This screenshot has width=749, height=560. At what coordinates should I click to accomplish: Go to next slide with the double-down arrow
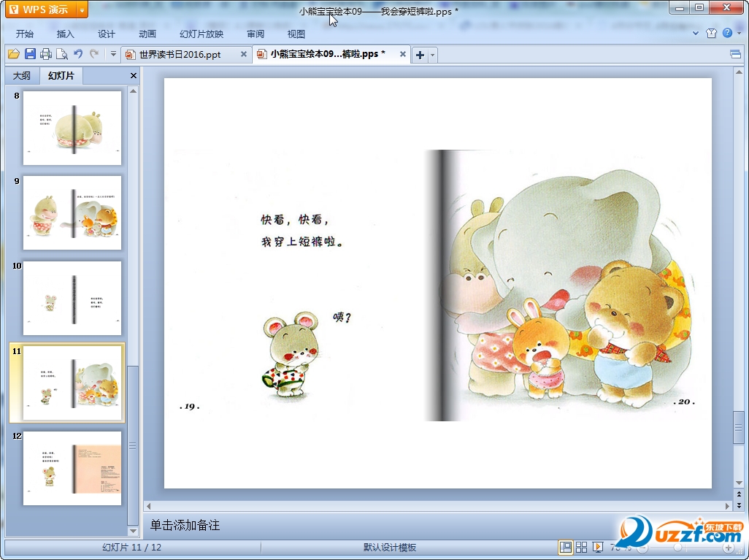739,505
